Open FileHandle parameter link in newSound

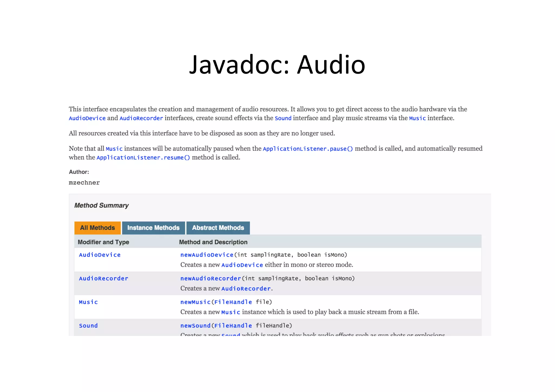(x=233, y=326)
